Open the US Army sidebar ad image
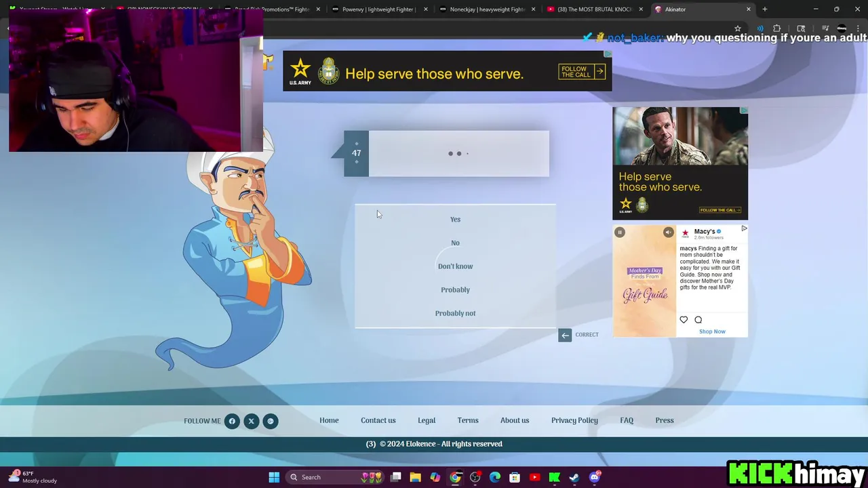This screenshot has width=868, height=488. click(x=680, y=163)
